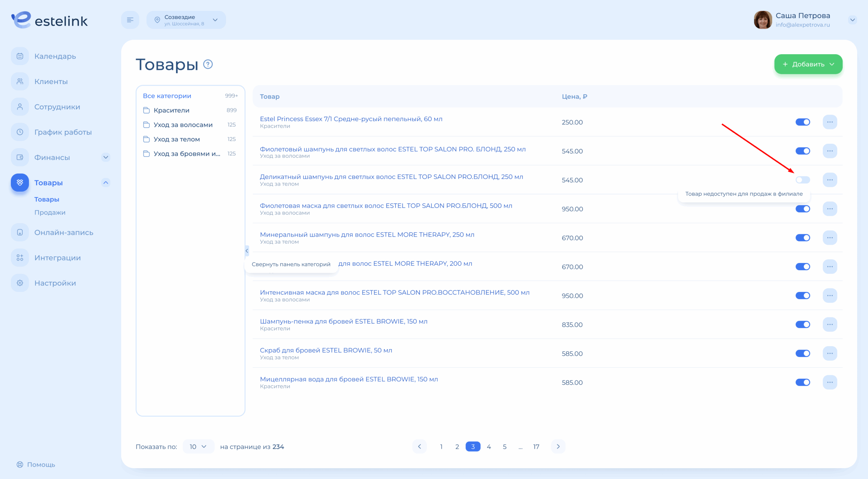Open actions menu for Шампунь-пенка для бровей
The height and width of the screenshot is (479, 868).
click(x=830, y=324)
